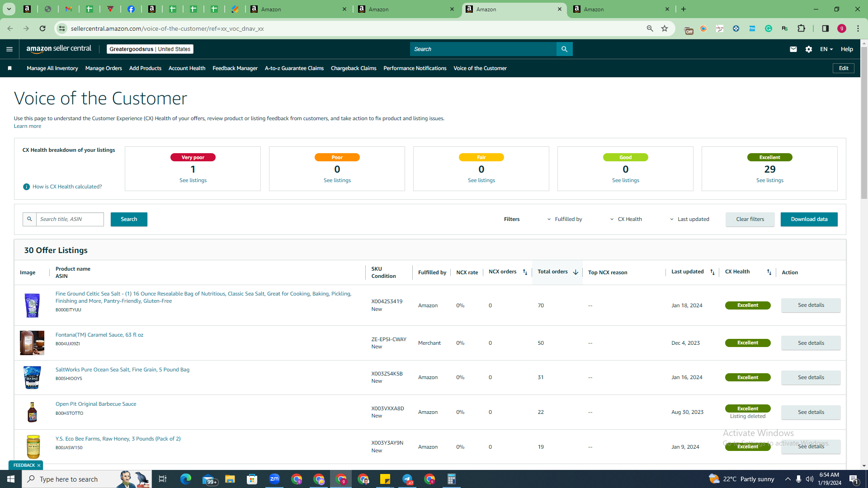Screen dimensions: 868x488
Task: Go to Account Health
Action: pos(187,68)
